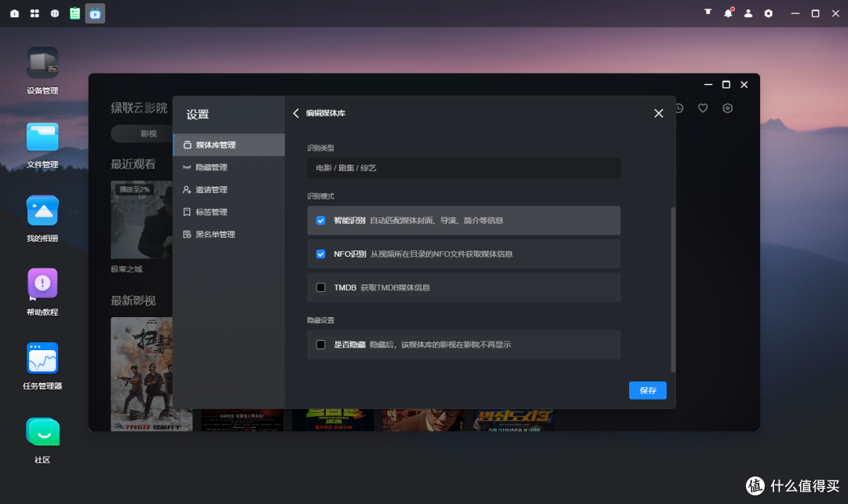Select 隐藏管理 in settings sidebar

pos(228,167)
